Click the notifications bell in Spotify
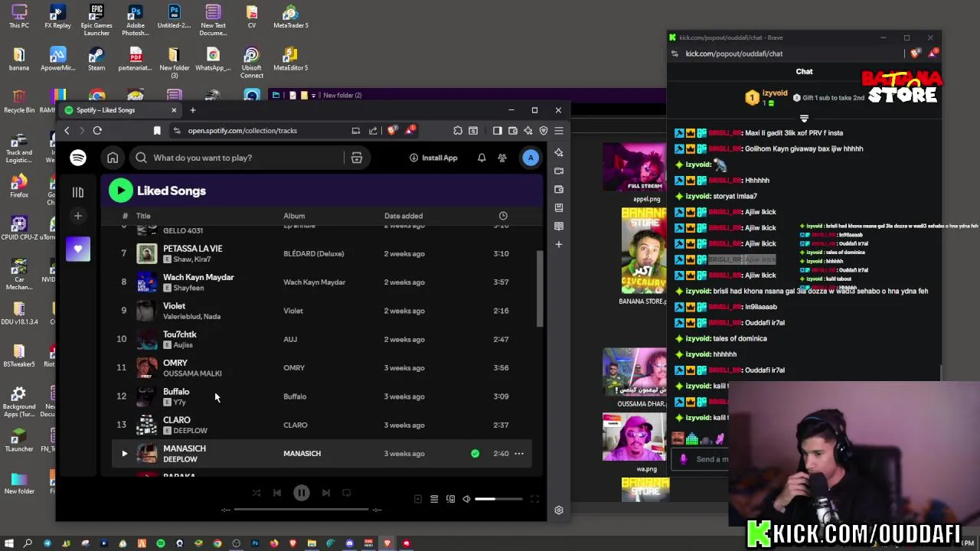 pos(482,158)
